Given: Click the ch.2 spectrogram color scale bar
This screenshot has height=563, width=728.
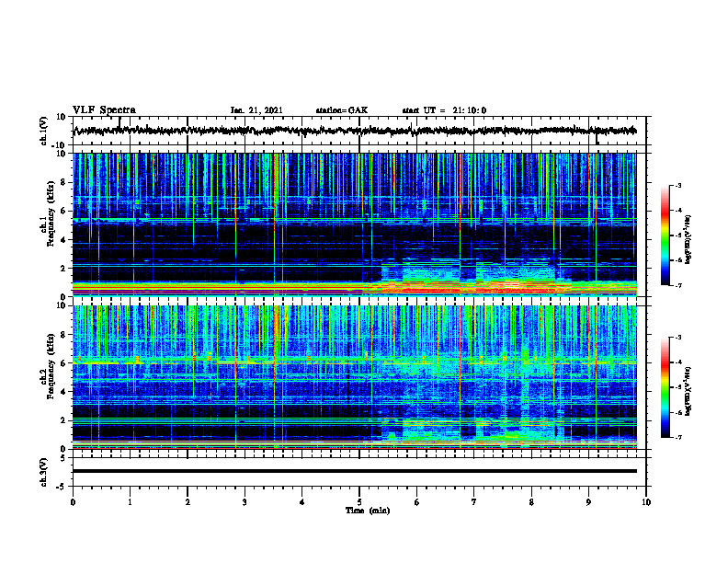Looking at the screenshot, I should click(665, 387).
